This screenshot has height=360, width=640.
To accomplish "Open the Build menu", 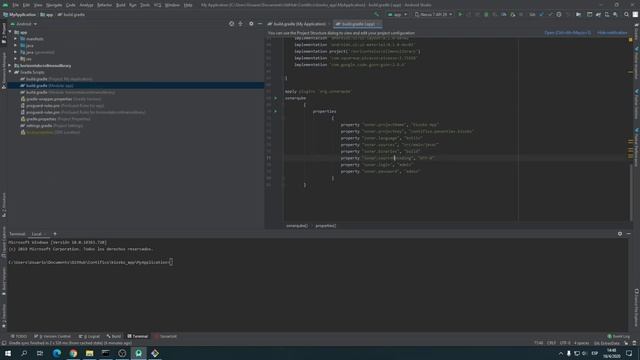I will pos(120,5).
